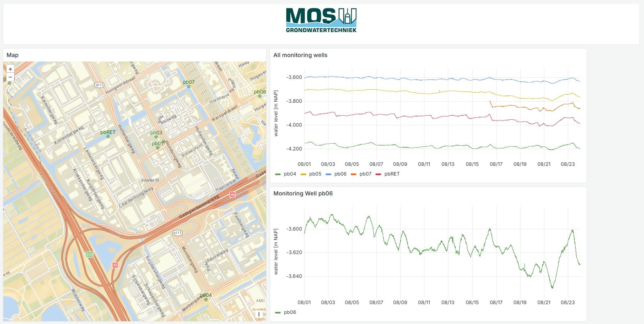Open the All monitoring wells panel menu
This screenshot has height=324, width=644.
pyautogui.click(x=300, y=55)
